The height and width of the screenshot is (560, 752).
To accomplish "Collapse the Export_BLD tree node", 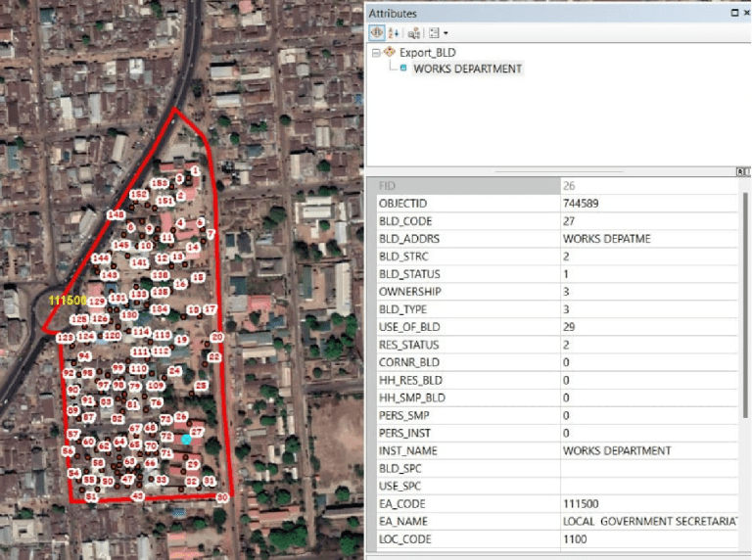I will point(376,53).
